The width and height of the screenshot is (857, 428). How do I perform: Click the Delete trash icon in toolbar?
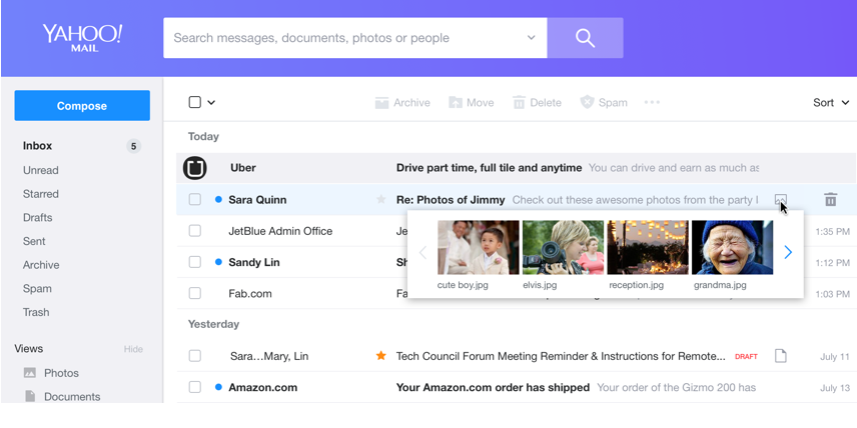pos(519,102)
